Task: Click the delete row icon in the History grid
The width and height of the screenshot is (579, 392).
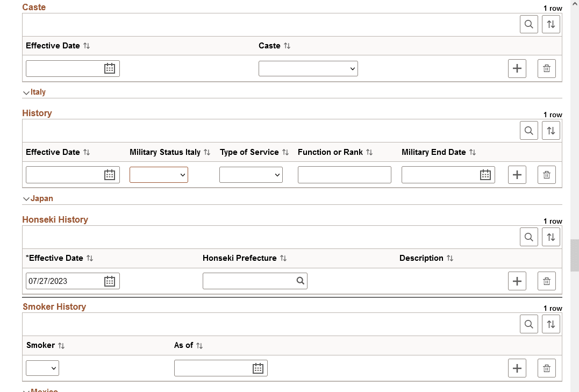Action: [546, 174]
